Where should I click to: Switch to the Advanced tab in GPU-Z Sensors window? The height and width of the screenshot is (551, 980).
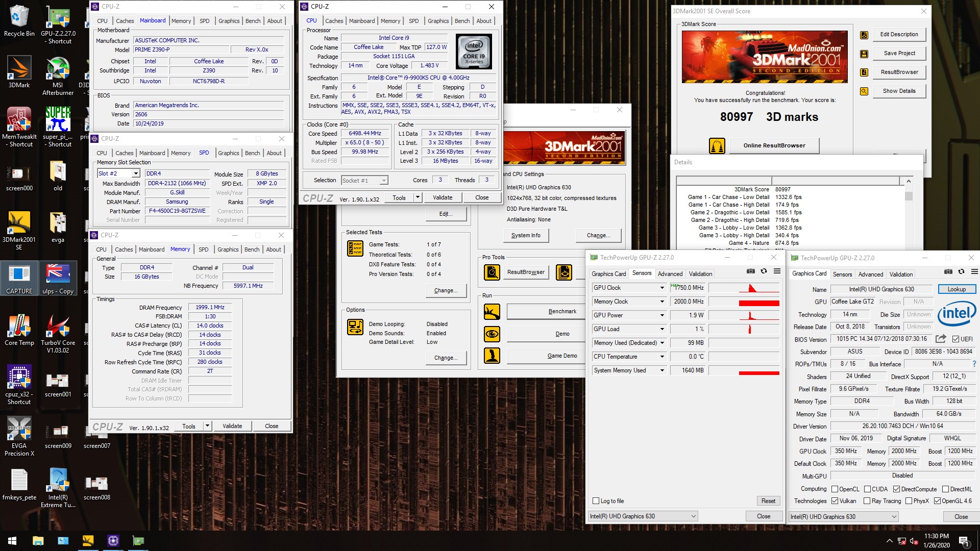(x=670, y=274)
